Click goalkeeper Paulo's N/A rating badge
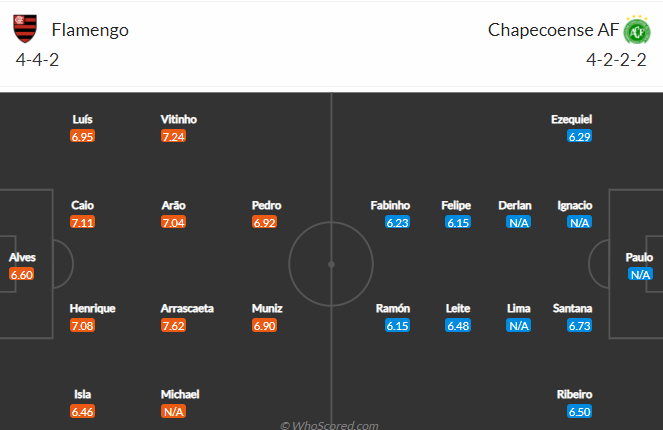663x430 pixels. click(x=640, y=274)
